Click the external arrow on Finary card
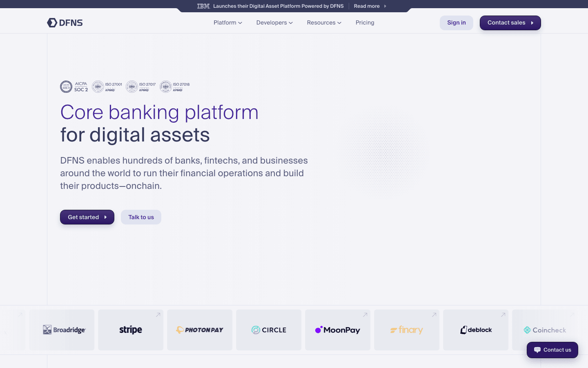This screenshot has height=368, width=588. pyautogui.click(x=434, y=315)
